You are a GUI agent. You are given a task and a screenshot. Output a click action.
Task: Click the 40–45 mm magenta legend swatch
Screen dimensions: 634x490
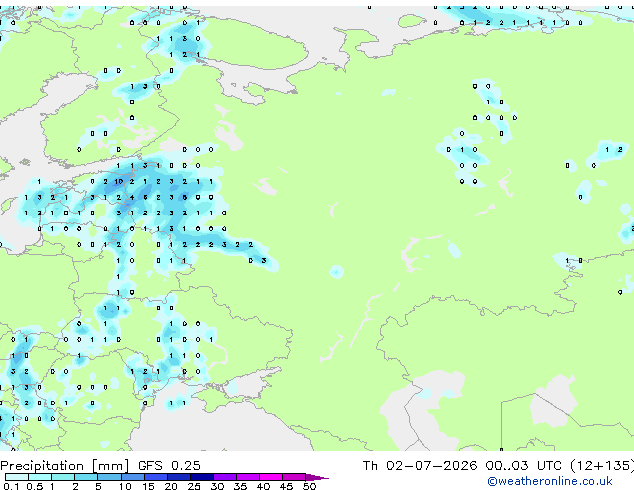(271, 477)
